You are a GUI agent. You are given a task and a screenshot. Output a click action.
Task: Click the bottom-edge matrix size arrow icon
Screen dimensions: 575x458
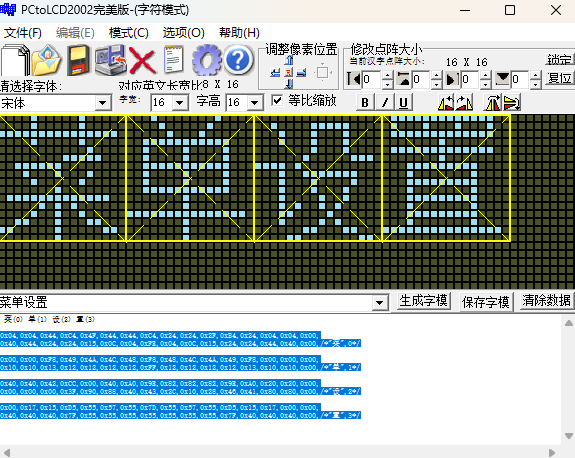[x=503, y=79]
